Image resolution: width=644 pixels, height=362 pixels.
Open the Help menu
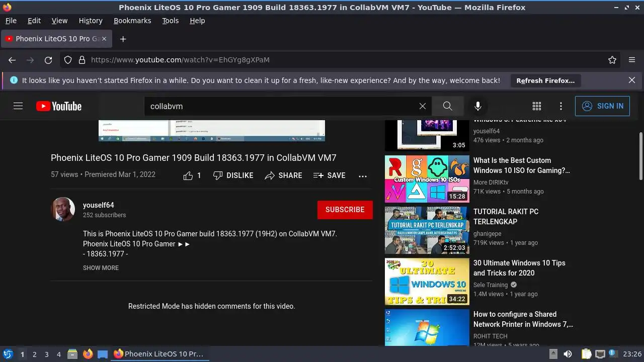click(197, 21)
